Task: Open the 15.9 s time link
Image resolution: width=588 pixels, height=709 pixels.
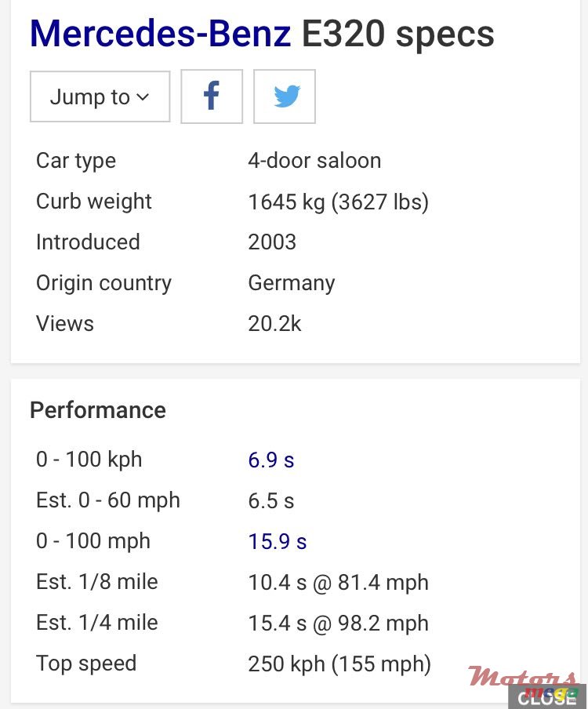Action: pyautogui.click(x=278, y=541)
